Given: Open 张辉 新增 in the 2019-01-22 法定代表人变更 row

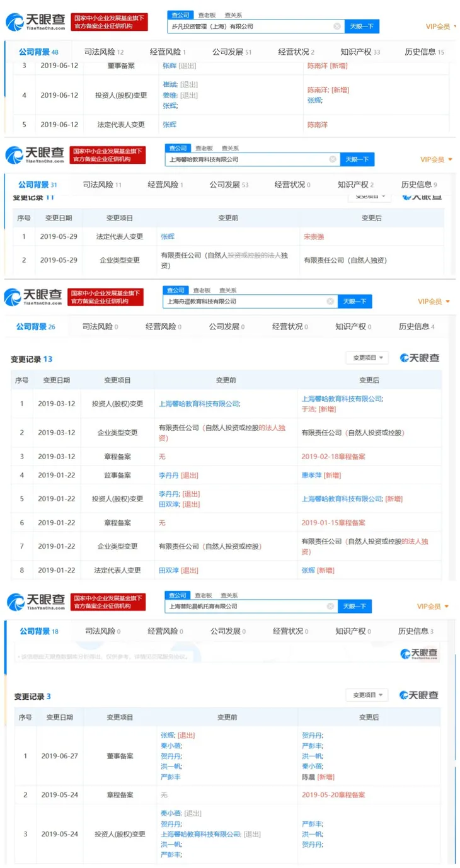Looking at the screenshot, I should pos(308,570).
